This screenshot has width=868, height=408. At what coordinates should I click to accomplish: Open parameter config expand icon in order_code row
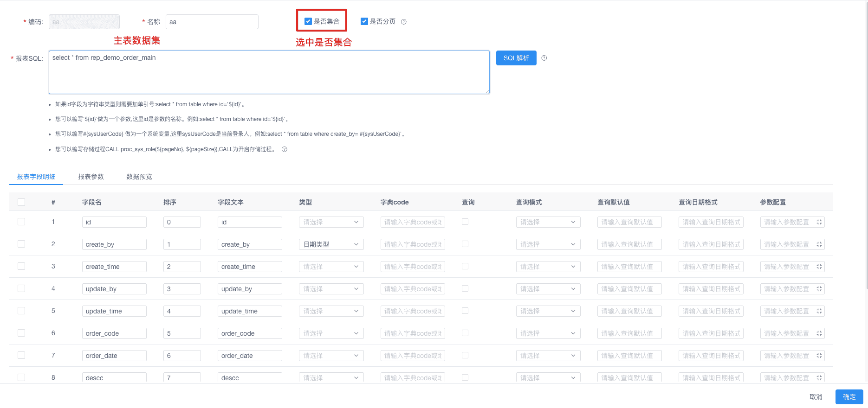(819, 333)
